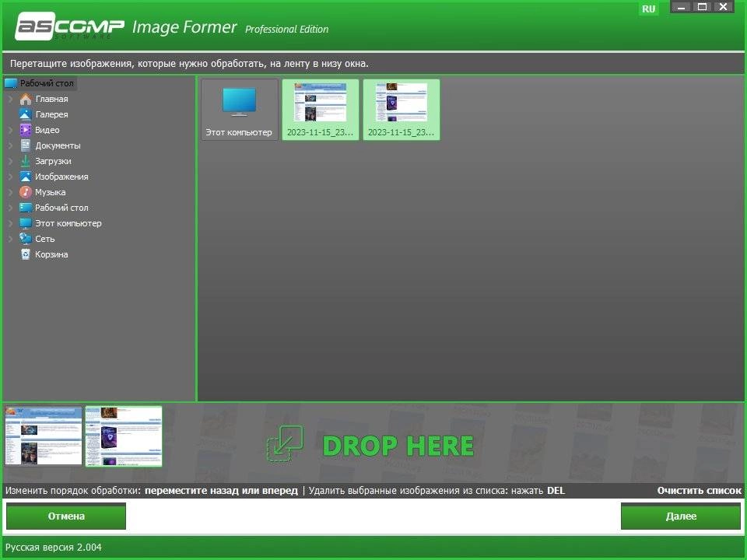747x560 pixels.
Task: Expand the Загрузки tree node
Action: 10,161
